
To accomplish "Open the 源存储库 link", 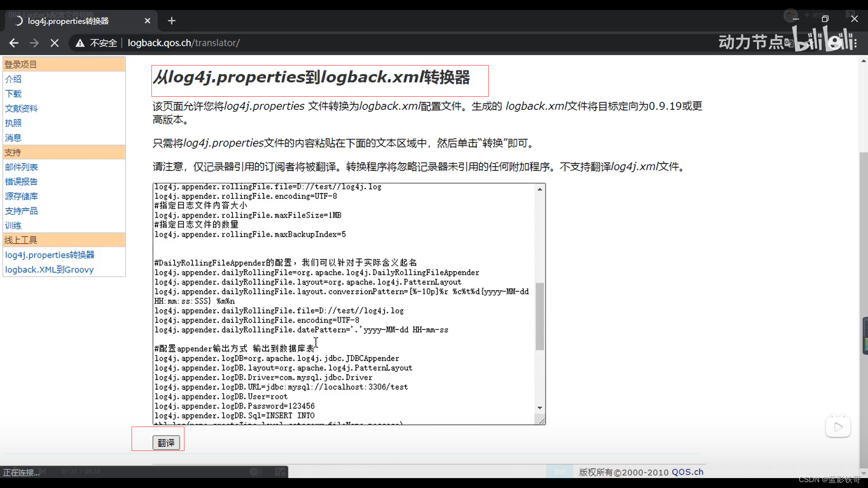I will 21,196.
